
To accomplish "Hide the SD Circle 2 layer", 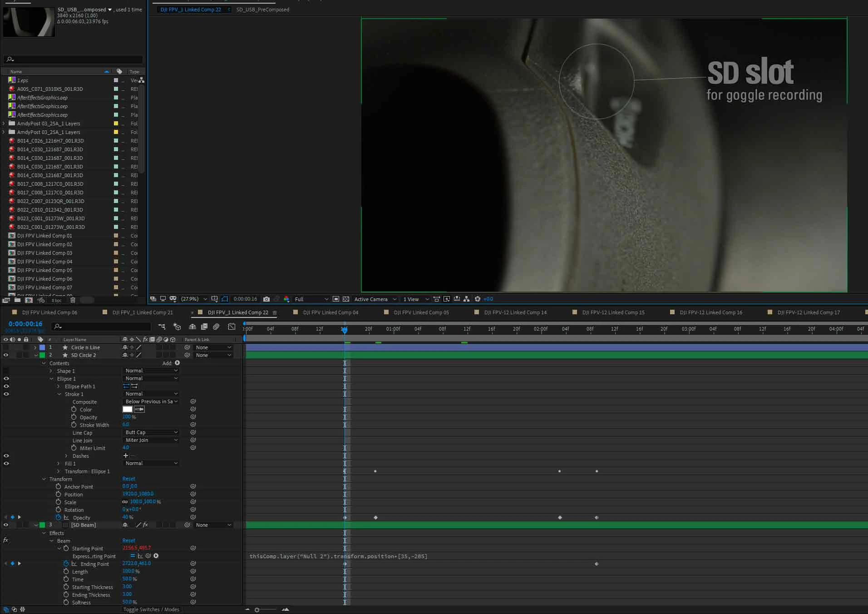I will 6,355.
